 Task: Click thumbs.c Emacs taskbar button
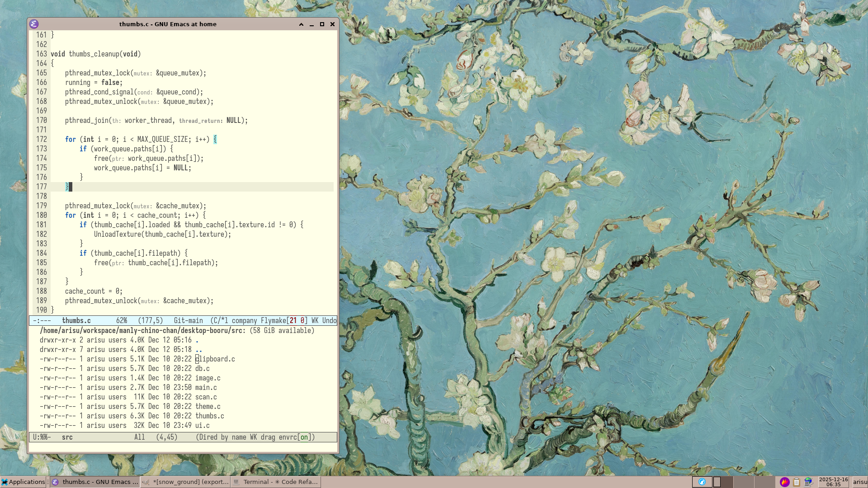coord(95,482)
